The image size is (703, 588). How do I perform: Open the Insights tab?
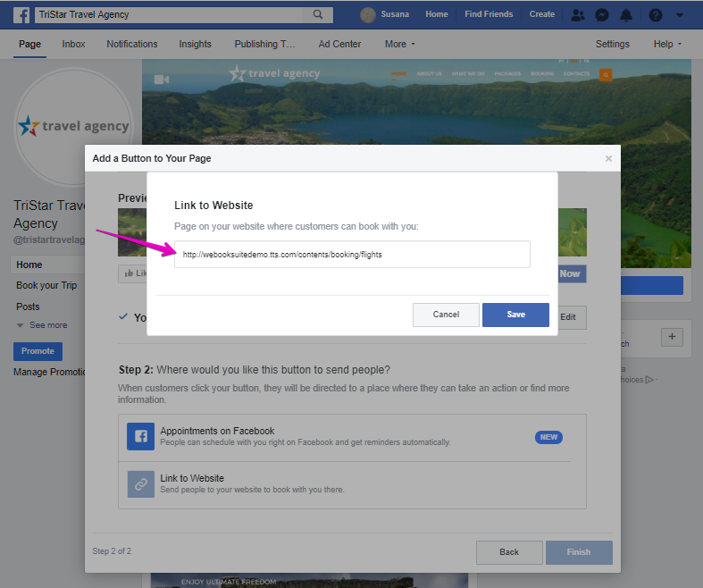point(195,44)
